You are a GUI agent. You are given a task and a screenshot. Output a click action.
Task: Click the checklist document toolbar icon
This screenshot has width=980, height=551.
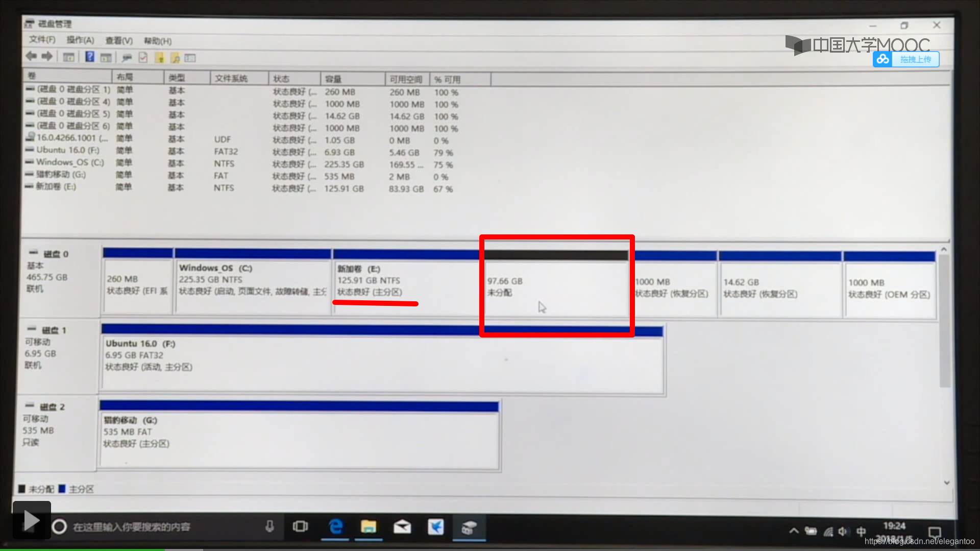pyautogui.click(x=143, y=58)
